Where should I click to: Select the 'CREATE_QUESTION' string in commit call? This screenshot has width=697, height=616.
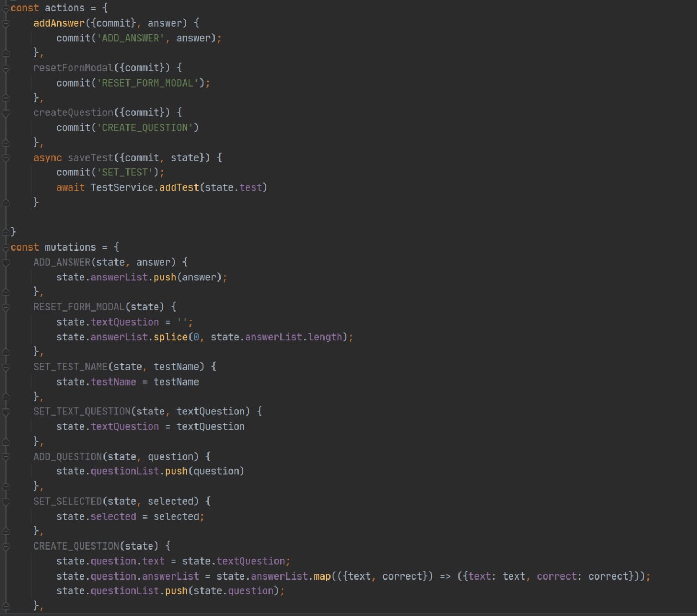[145, 127]
